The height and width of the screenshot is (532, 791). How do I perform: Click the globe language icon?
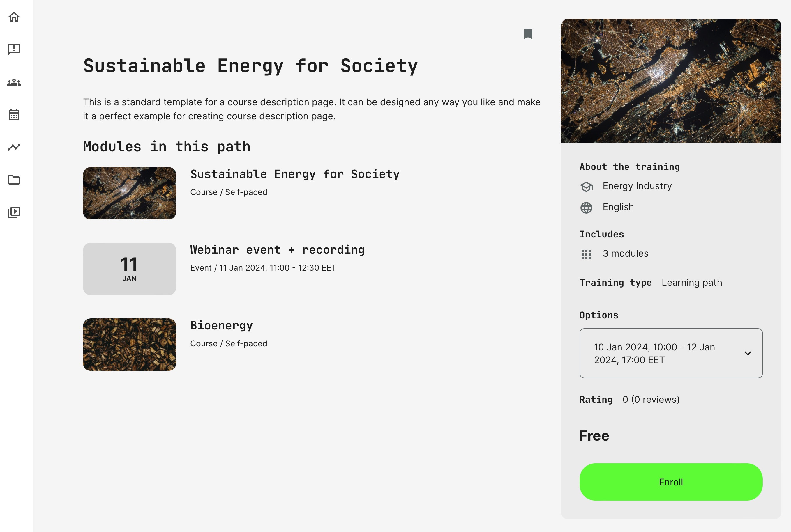coord(586,208)
